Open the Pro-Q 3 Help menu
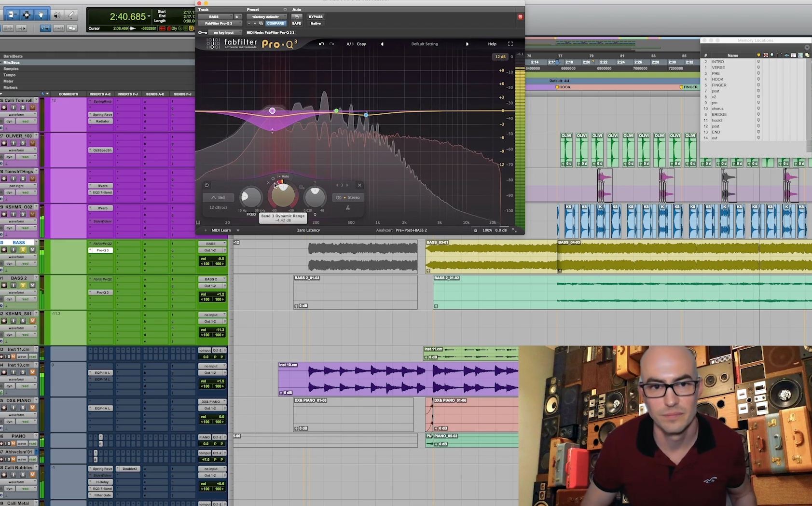 pyautogui.click(x=492, y=44)
